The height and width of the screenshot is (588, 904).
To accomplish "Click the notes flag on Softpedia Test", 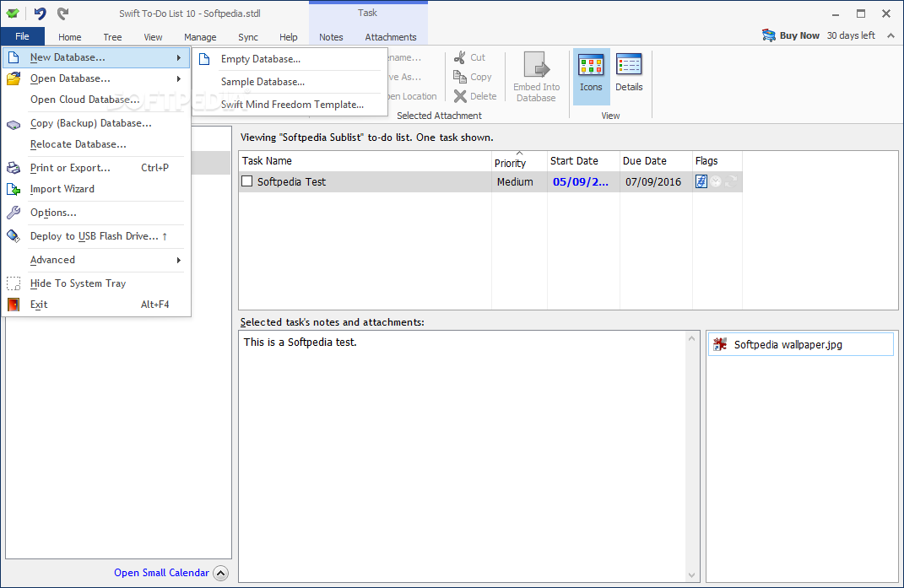I will [x=701, y=181].
